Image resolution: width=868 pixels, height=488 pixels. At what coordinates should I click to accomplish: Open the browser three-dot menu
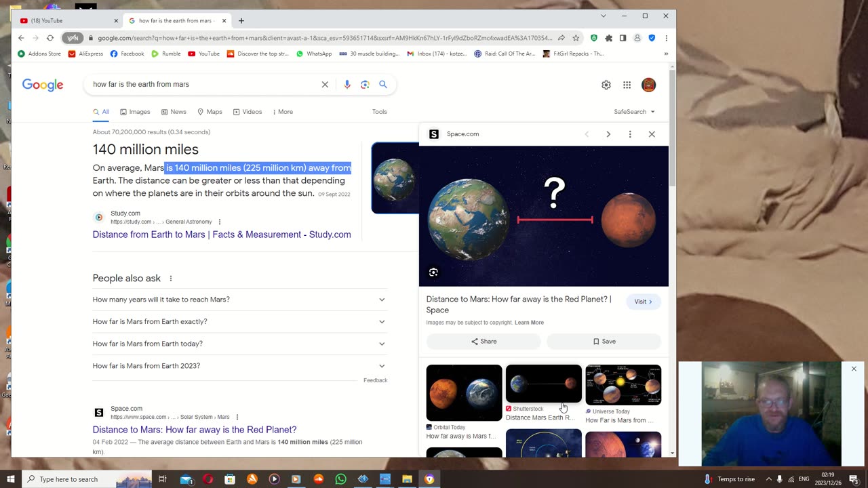click(667, 38)
